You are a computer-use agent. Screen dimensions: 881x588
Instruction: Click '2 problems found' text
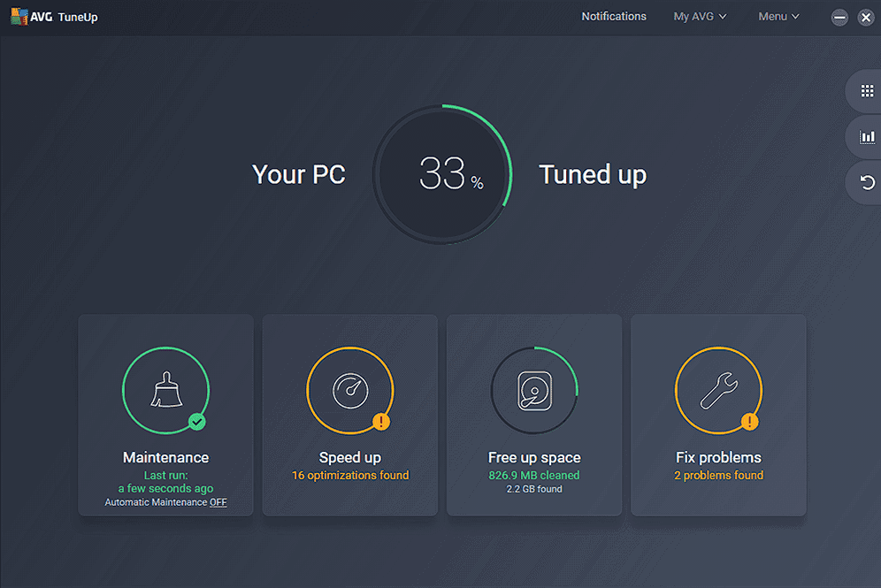[x=718, y=475]
